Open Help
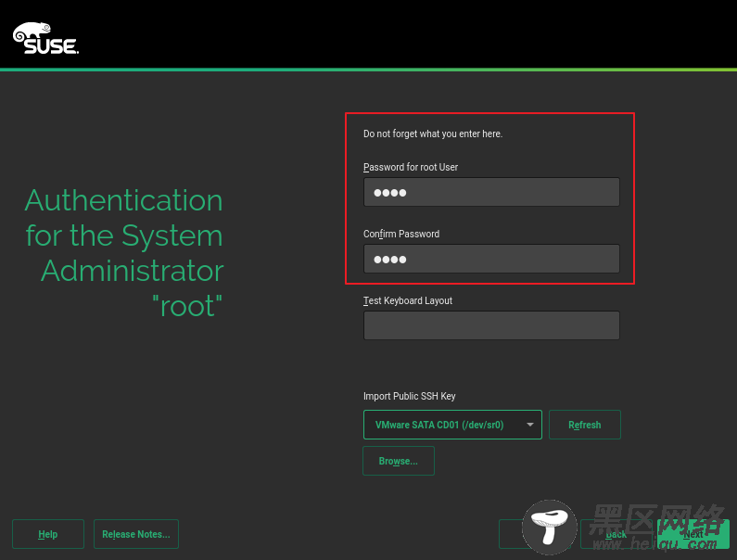 click(48, 534)
